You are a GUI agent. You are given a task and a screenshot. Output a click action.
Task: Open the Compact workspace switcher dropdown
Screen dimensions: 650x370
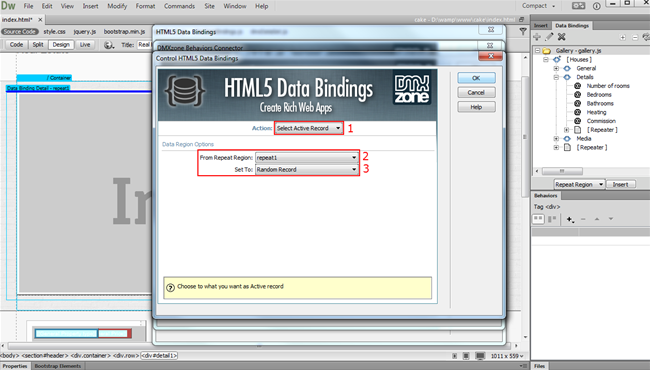[538, 6]
